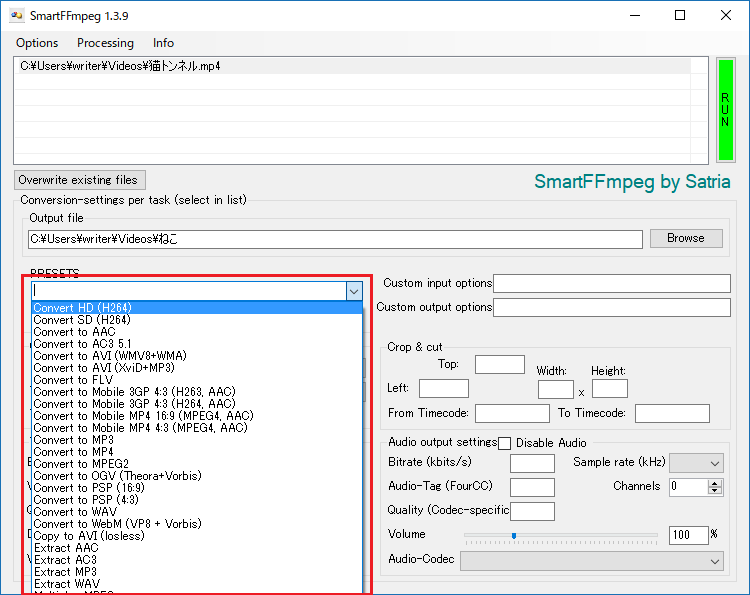Select Convert to OGV (Theora+Vorbis) preset
750x595 pixels.
[x=197, y=475]
